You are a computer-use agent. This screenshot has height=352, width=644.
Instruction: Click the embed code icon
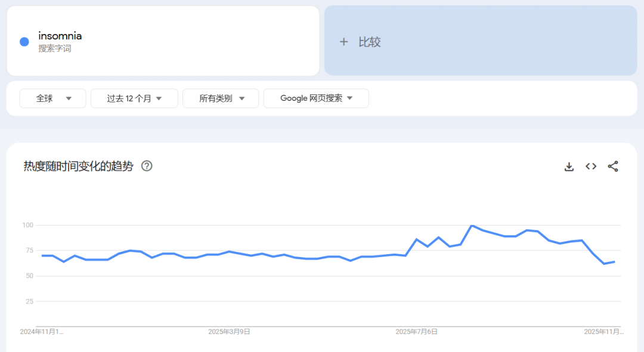tap(590, 166)
